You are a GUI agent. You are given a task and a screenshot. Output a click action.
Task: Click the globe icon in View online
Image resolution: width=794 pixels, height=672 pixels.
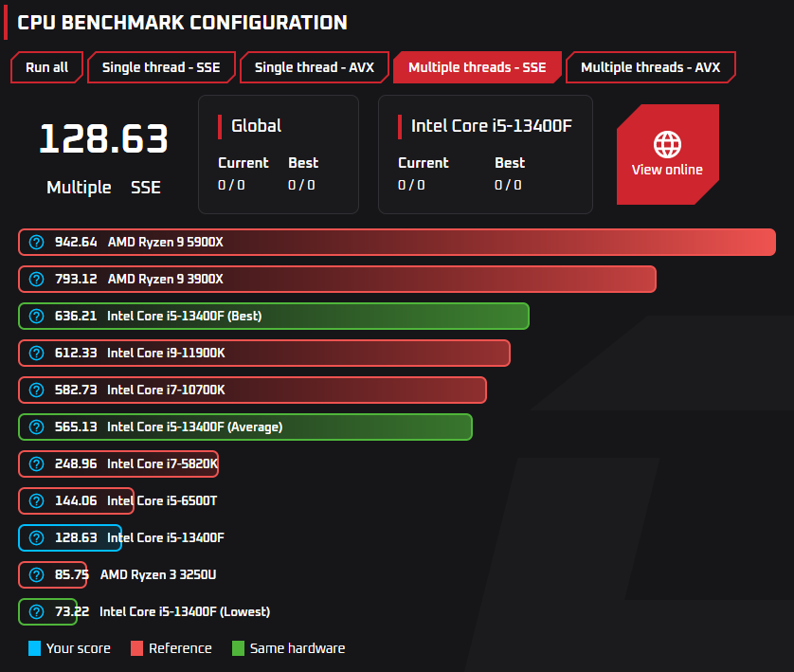[667, 144]
